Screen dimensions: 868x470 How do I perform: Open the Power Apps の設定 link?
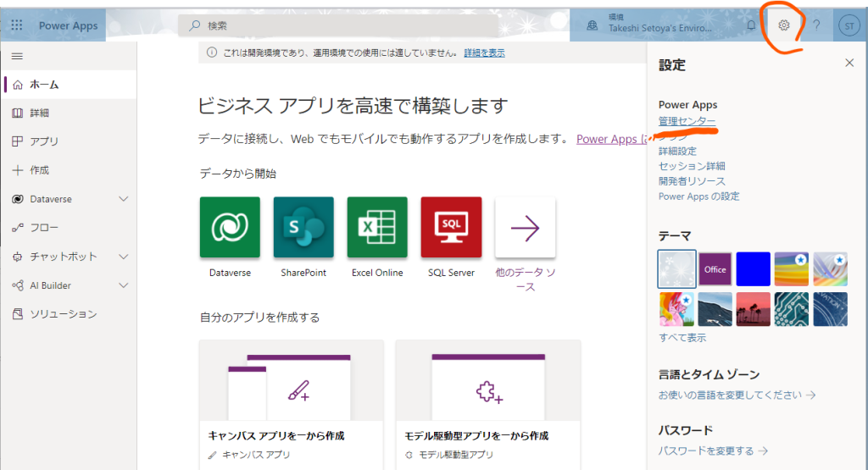pos(698,196)
